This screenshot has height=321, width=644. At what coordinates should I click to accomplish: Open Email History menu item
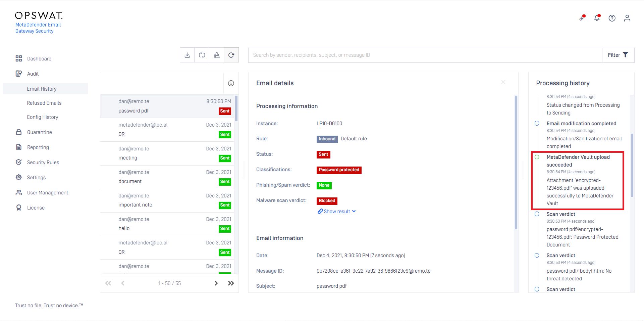(x=42, y=89)
